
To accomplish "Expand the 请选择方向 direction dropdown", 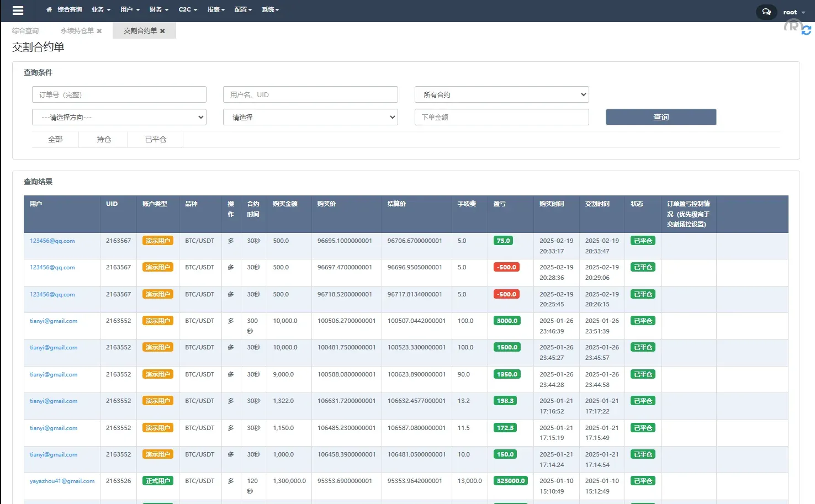I will (119, 118).
